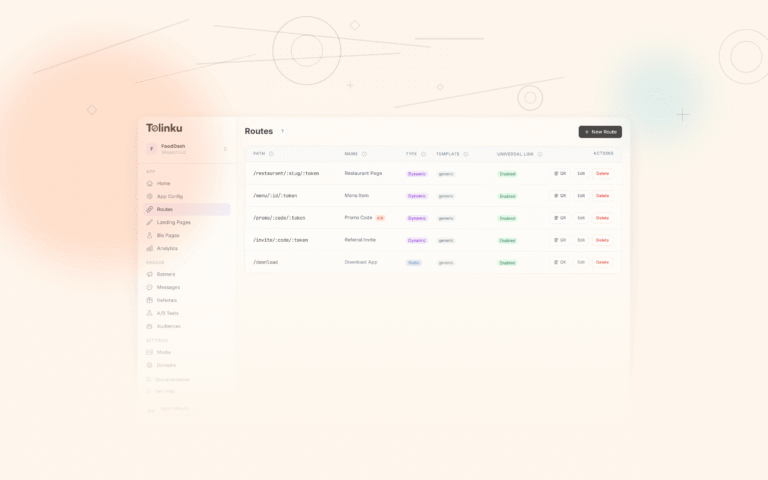Click the A/B badge on Promo Code
Image resolution: width=768 pixels, height=480 pixels.
click(380, 218)
